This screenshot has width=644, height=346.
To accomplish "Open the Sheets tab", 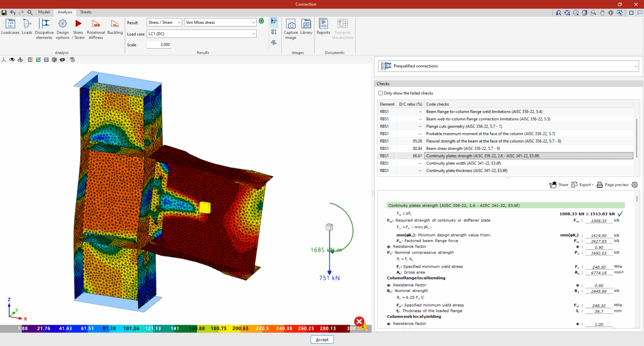I will [x=86, y=12].
